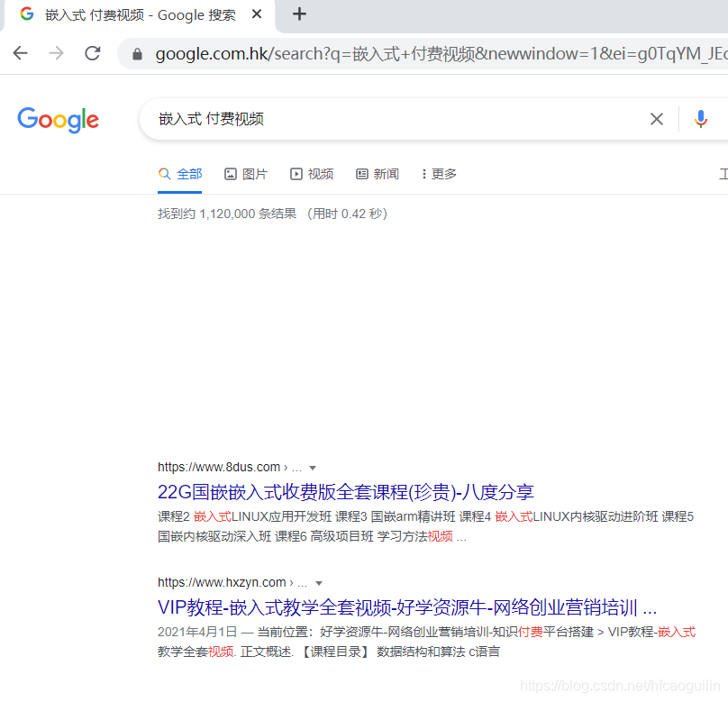Open a new tab with the plus button

coord(299,14)
